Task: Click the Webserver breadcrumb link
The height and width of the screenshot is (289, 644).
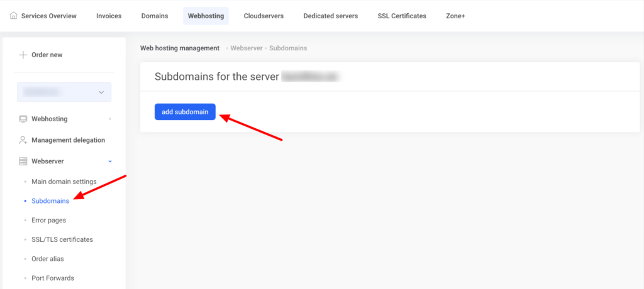Action: coord(247,48)
